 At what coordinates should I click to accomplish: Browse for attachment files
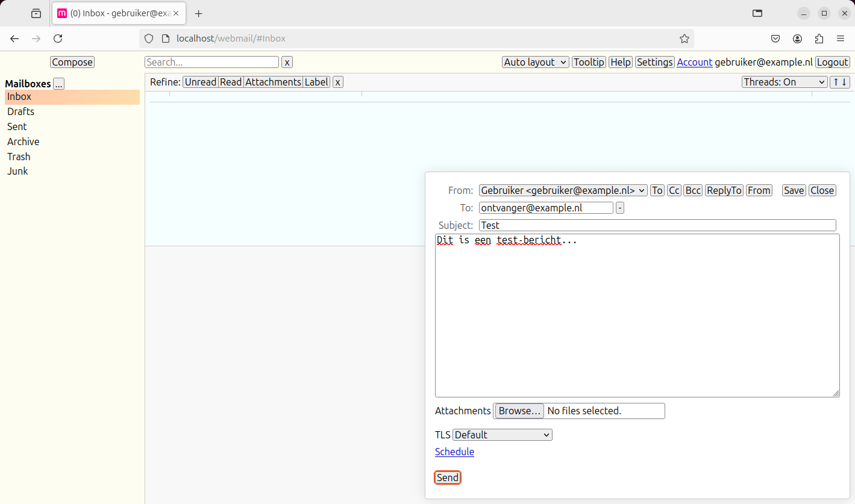(x=519, y=411)
